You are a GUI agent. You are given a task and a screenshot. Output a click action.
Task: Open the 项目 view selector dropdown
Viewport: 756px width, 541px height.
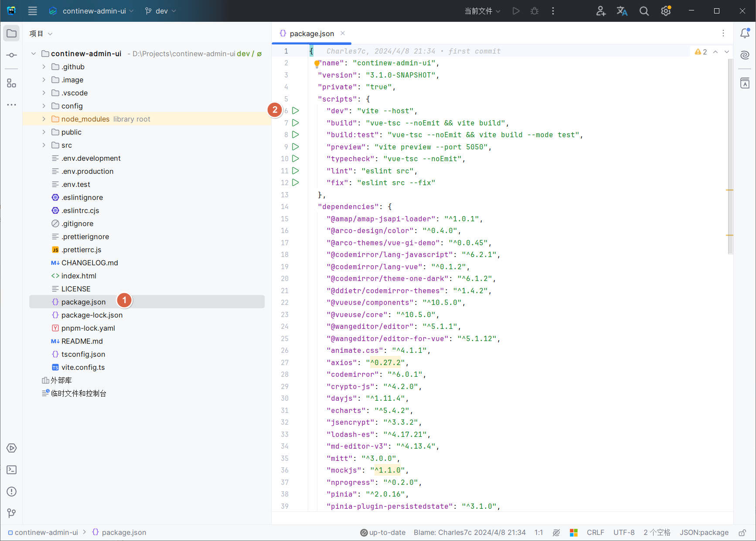[x=41, y=34]
